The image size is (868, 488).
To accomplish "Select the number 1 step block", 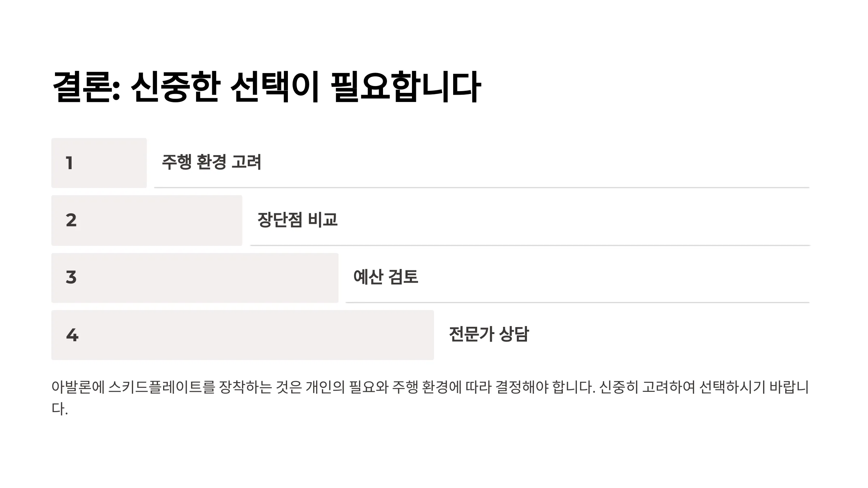I will click(99, 163).
